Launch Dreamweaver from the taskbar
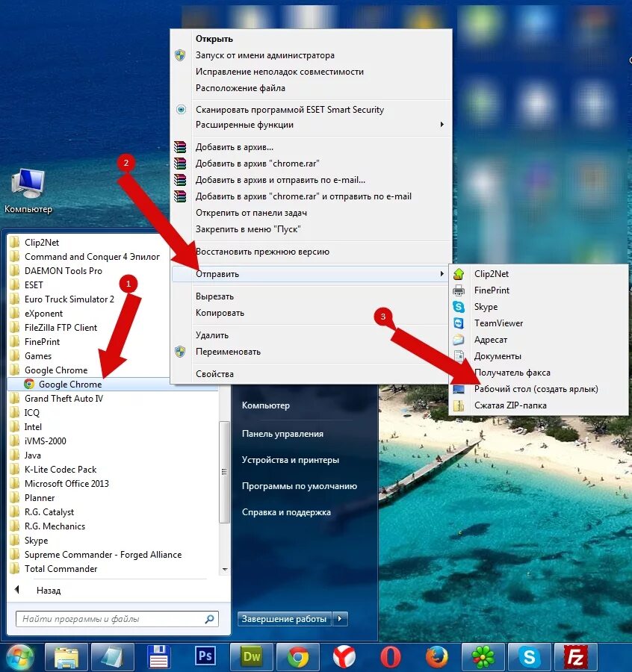Image resolution: width=632 pixels, height=672 pixels. click(x=252, y=657)
